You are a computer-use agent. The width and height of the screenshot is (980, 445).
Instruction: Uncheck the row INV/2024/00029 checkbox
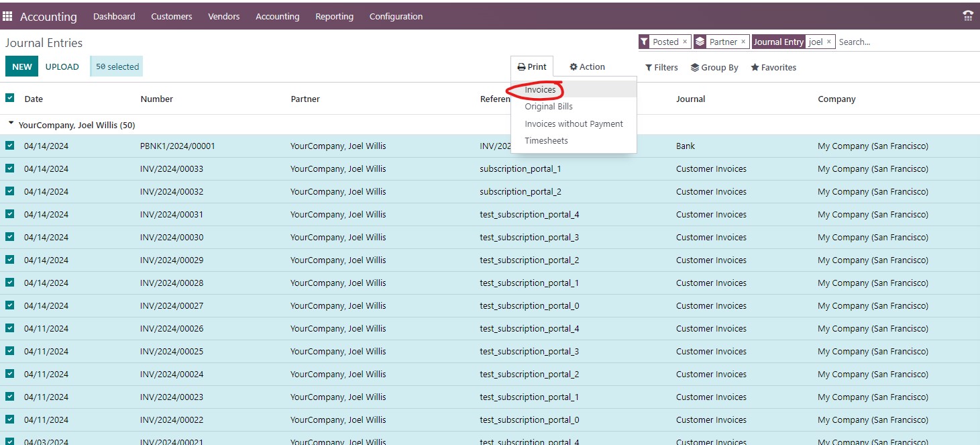[x=9, y=260]
